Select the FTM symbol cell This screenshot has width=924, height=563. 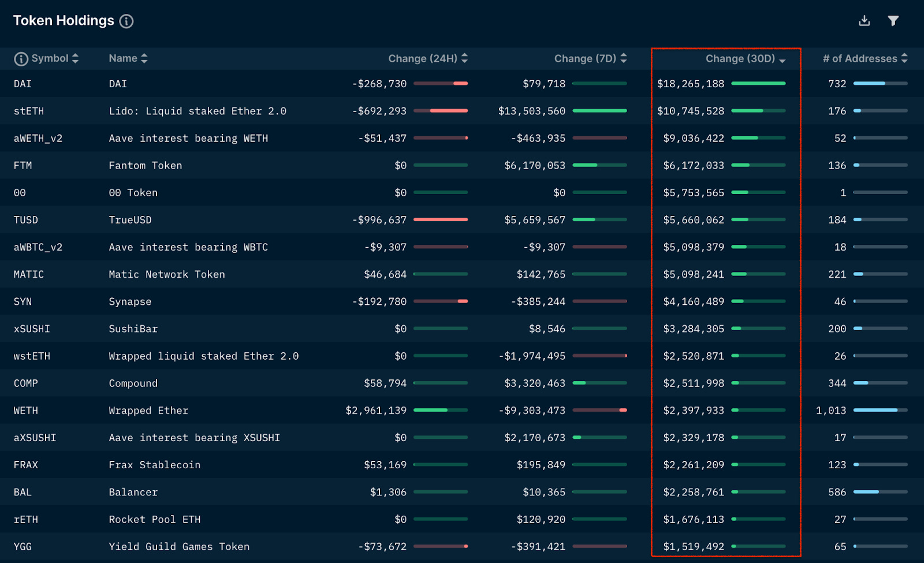(23, 165)
